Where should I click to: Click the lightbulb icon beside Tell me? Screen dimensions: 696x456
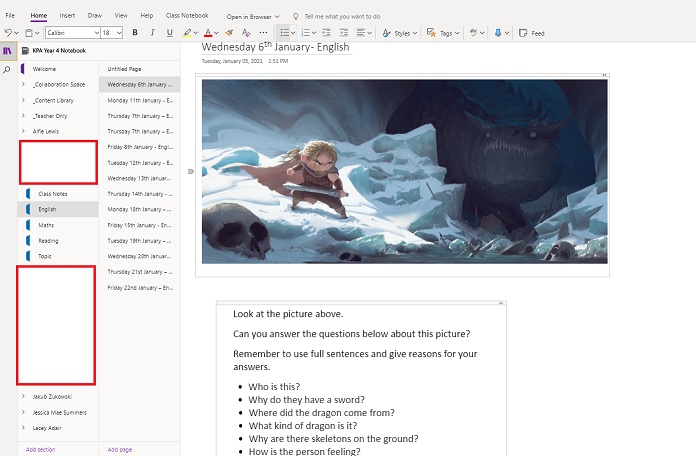coord(296,16)
